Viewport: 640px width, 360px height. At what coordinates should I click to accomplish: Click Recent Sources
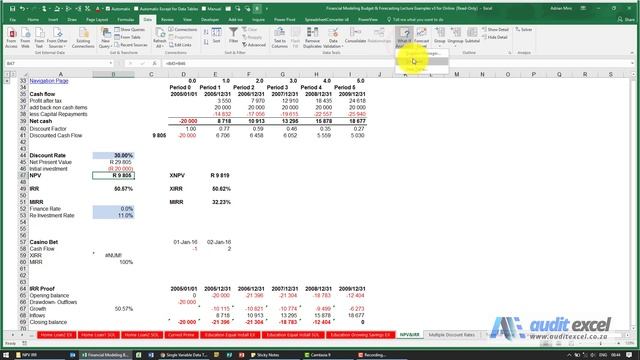click(131, 44)
